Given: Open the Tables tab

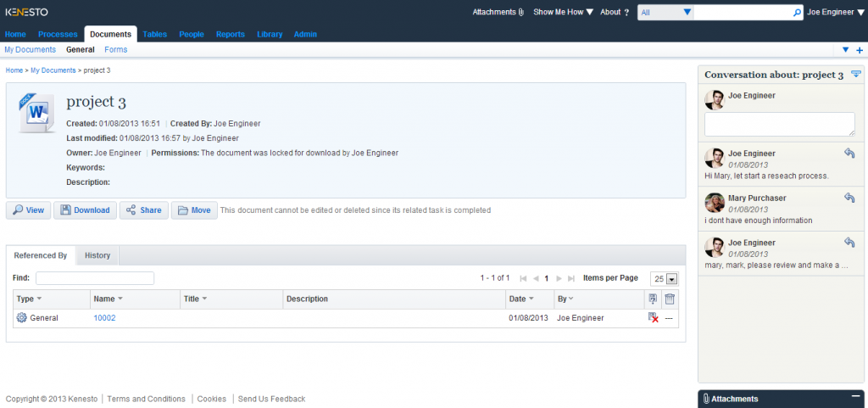Looking at the screenshot, I should (154, 34).
